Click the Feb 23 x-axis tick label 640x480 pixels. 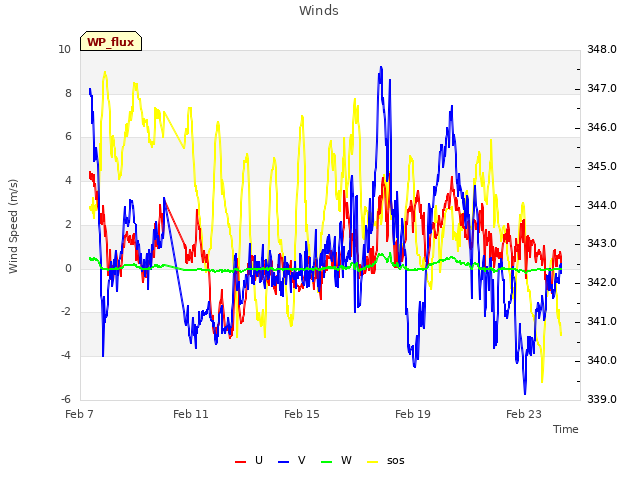(524, 414)
